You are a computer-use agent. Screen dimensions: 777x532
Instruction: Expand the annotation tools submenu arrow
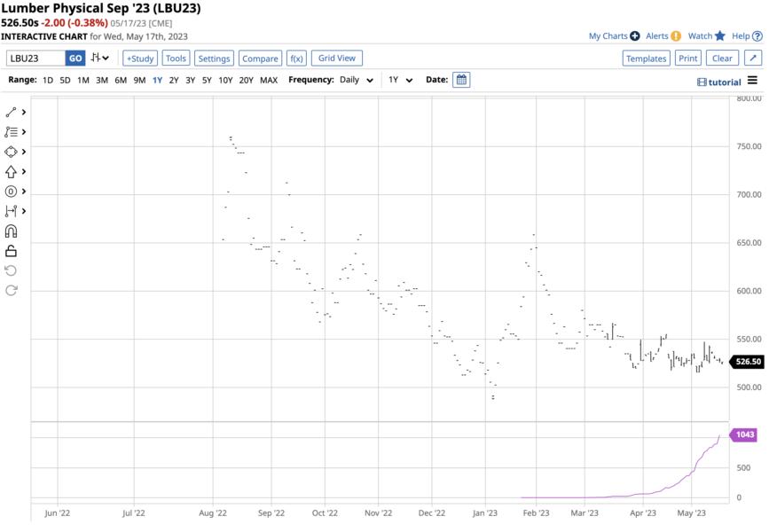(23, 192)
